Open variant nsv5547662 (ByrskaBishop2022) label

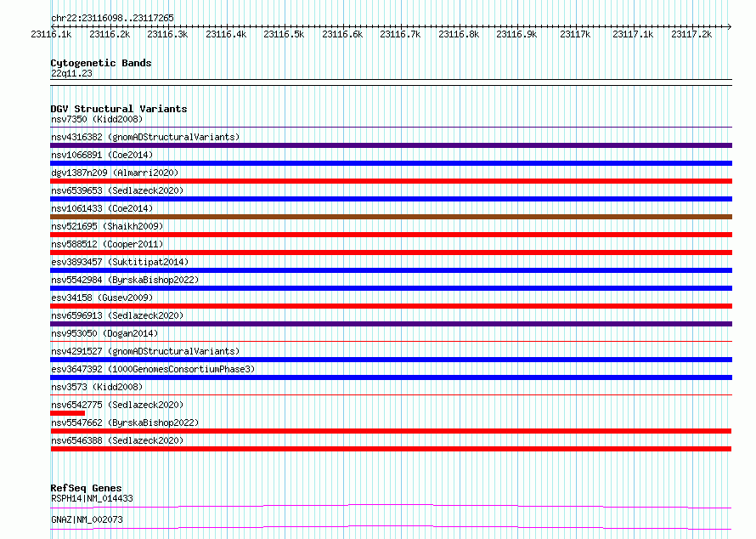125,423
